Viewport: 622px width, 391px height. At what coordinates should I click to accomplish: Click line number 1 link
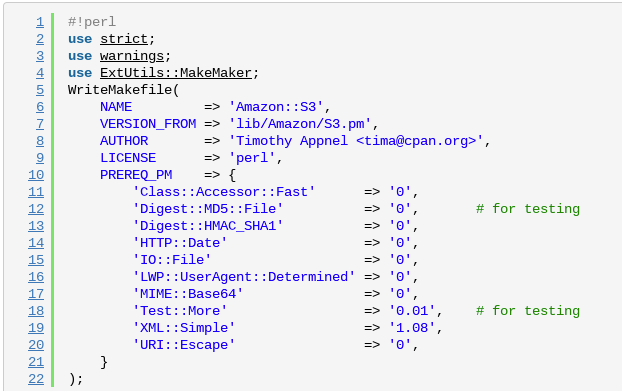40,22
